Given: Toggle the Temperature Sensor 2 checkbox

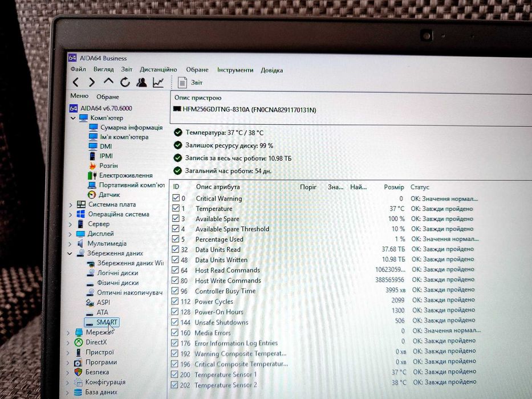Looking at the screenshot, I should (174, 385).
